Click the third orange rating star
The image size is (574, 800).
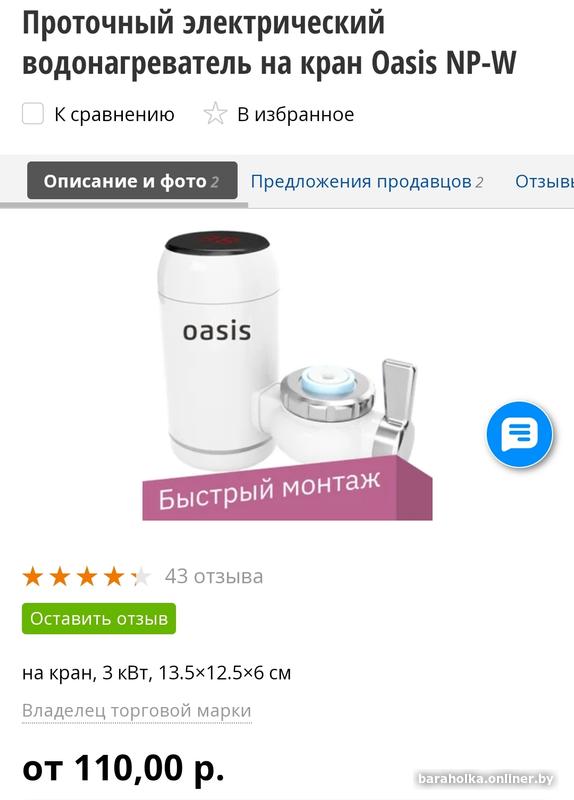[x=87, y=577]
